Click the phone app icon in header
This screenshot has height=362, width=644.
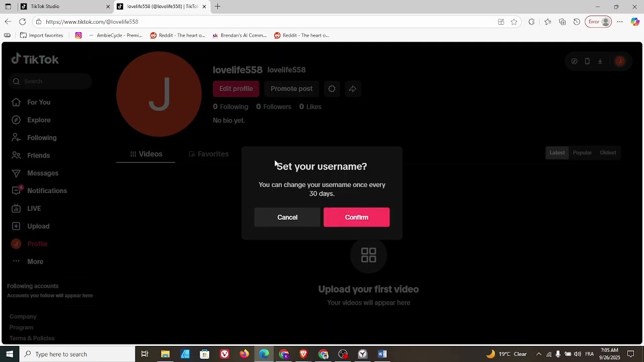587,61
